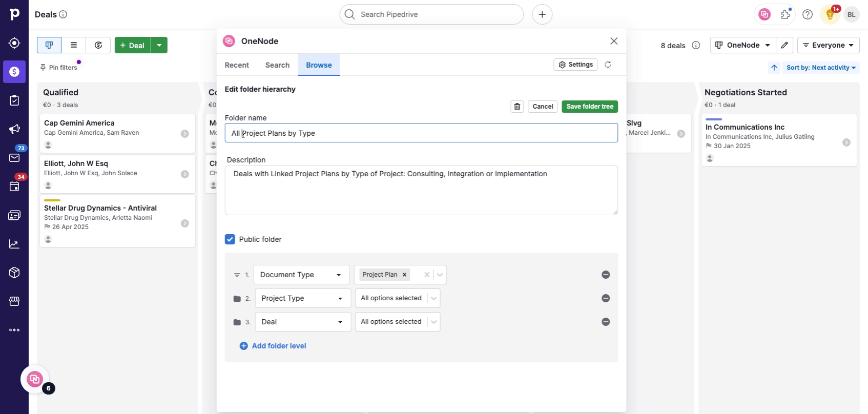This screenshot has width=868, height=414.
Task: Click the Folder name input field
Action: [421, 133]
